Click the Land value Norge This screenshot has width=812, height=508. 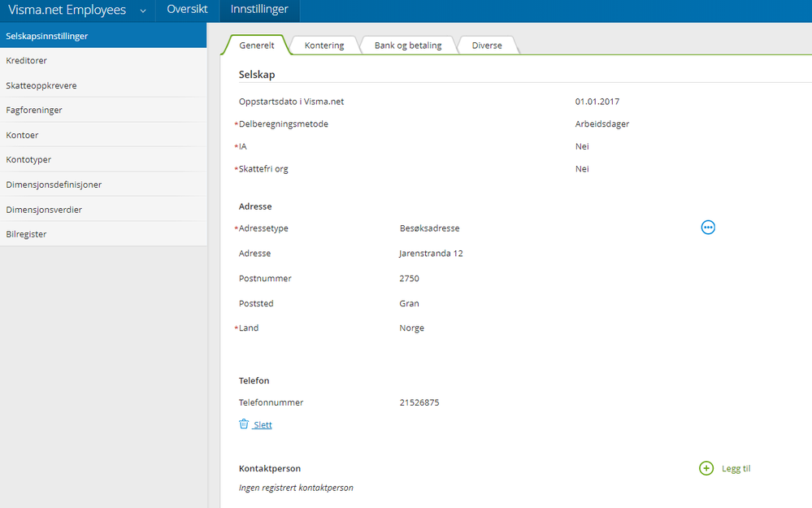(x=412, y=328)
